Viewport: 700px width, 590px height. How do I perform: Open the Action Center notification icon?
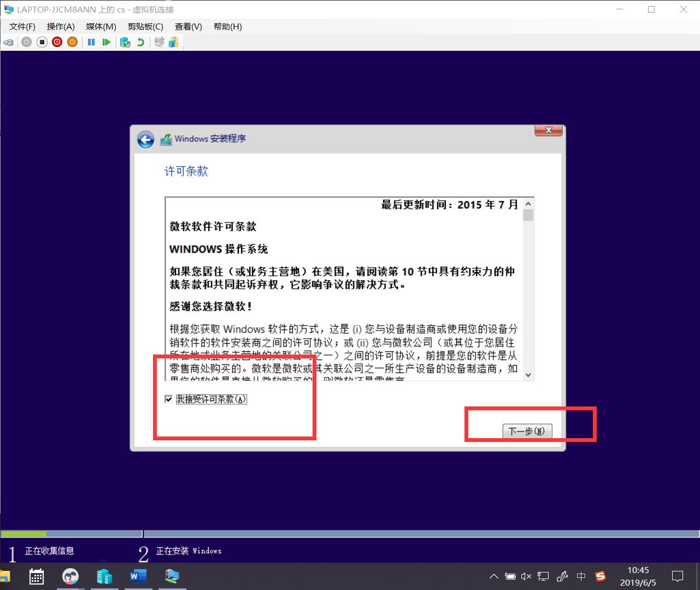click(x=677, y=576)
